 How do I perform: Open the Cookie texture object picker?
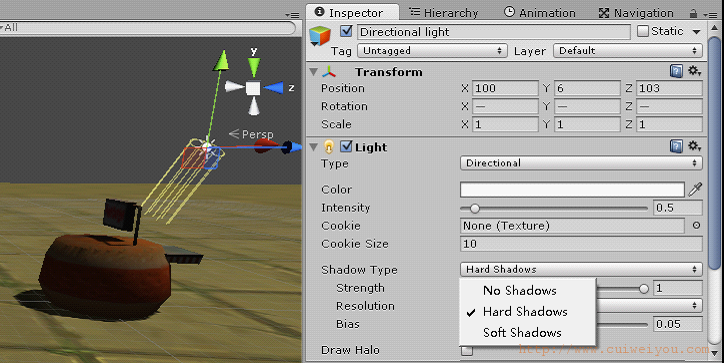[x=696, y=225]
